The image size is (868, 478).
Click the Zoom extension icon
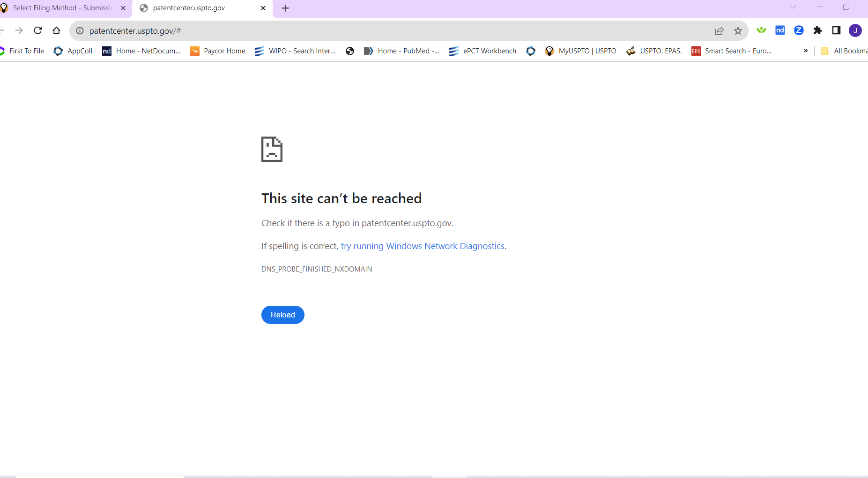799,30
